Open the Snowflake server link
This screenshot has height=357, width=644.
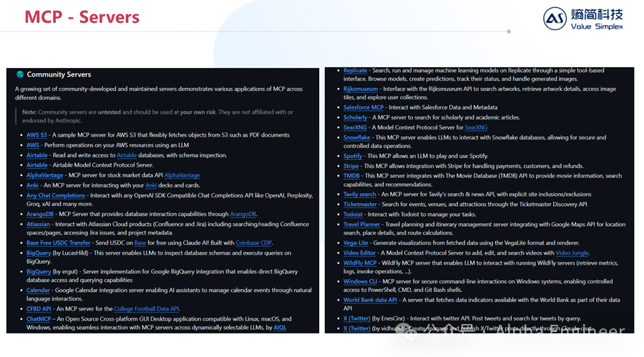point(357,137)
